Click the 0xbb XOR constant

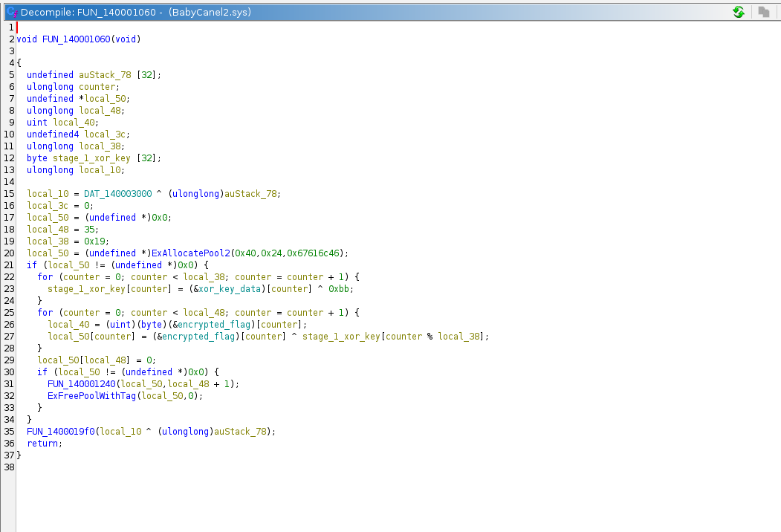339,289
